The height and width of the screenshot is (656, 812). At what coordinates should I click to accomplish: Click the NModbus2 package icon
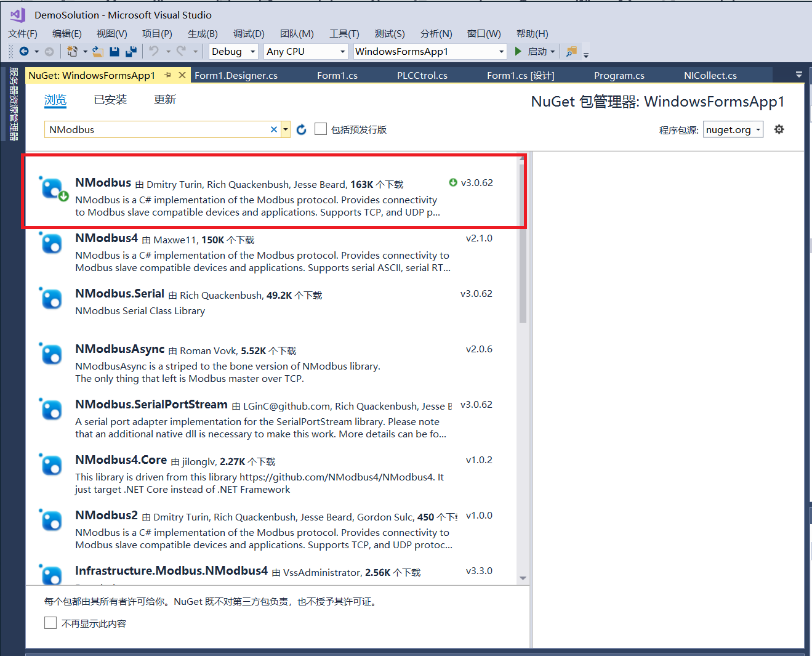point(51,520)
